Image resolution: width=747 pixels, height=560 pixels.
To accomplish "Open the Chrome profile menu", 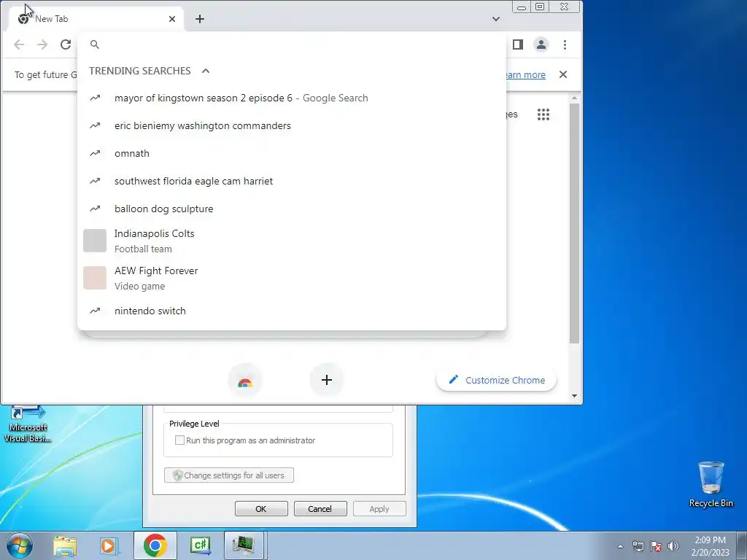I will click(541, 44).
